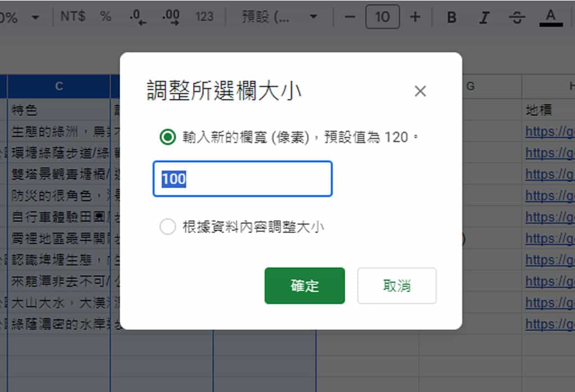This screenshot has height=392, width=575.
Task: Click the NT$ currency format icon
Action: tap(73, 17)
